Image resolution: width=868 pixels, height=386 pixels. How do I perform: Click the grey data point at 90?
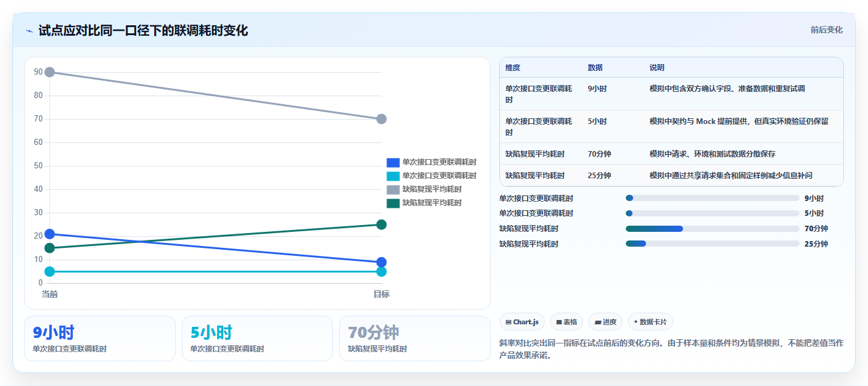pyautogui.click(x=50, y=72)
